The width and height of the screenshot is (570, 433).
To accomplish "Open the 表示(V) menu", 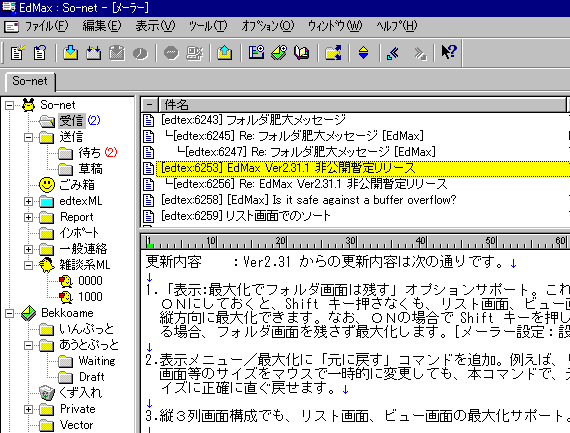I will [x=155, y=26].
